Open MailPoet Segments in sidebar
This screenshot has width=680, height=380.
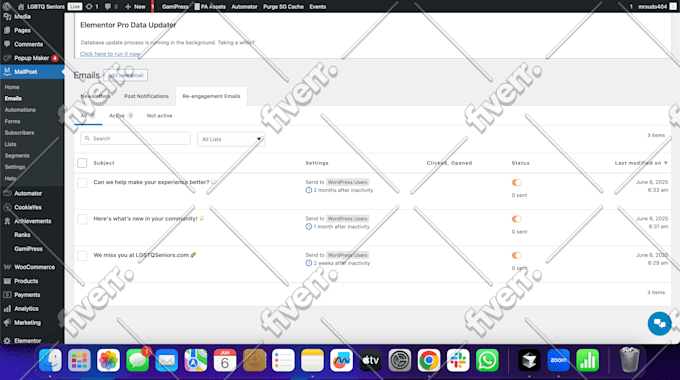(17, 156)
